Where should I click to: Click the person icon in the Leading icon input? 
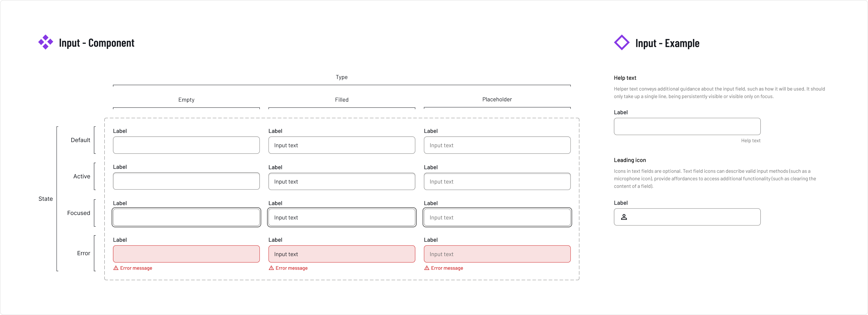624,217
